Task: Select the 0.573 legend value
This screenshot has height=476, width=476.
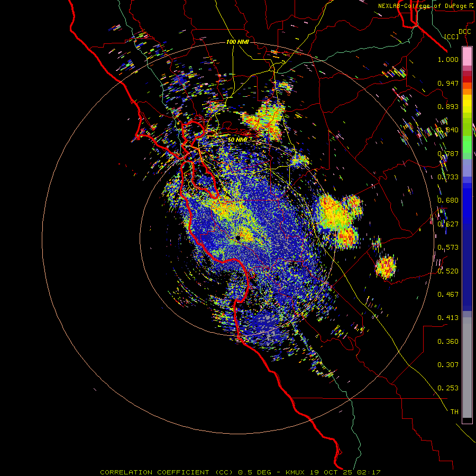Action: (448, 248)
